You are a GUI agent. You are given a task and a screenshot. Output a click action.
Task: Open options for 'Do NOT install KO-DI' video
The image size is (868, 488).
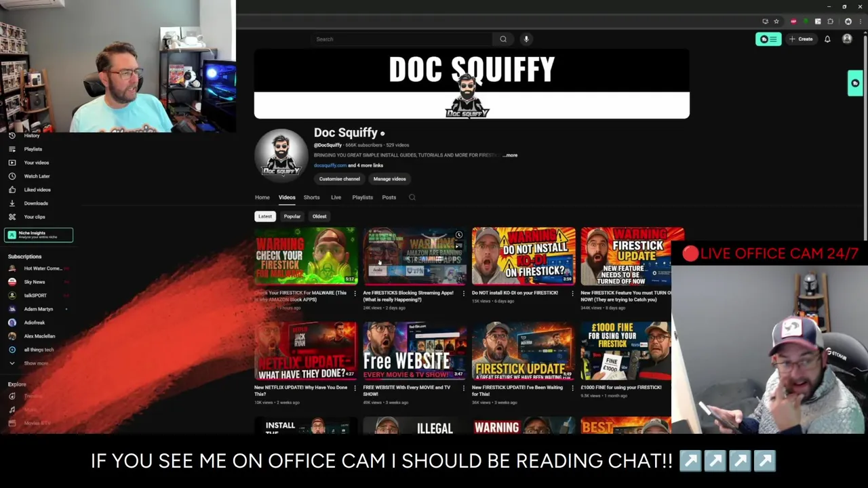pyautogui.click(x=572, y=293)
